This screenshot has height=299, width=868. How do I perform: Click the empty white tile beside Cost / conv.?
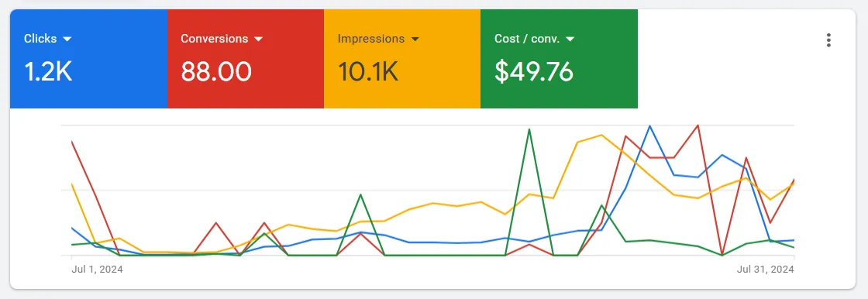coord(725,59)
